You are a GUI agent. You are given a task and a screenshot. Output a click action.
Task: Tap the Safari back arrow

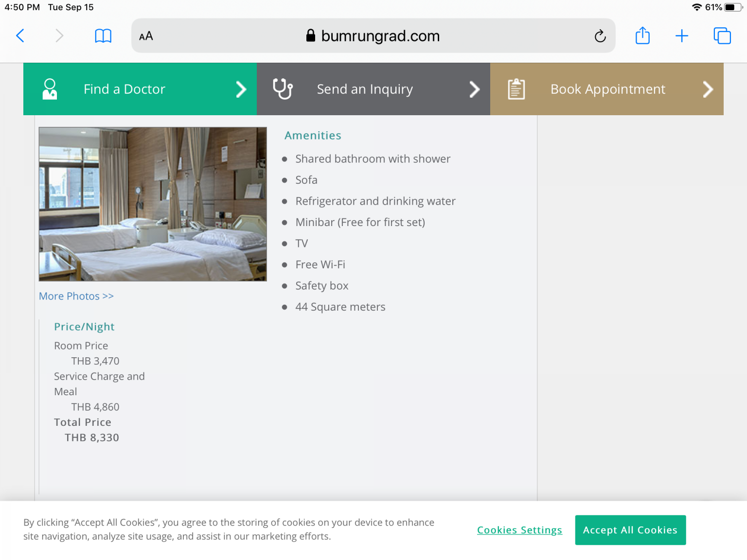(20, 35)
